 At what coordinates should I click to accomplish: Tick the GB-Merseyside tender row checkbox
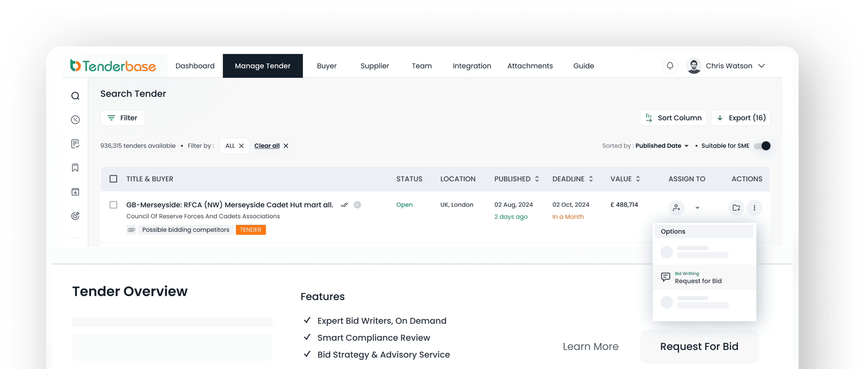(x=113, y=205)
